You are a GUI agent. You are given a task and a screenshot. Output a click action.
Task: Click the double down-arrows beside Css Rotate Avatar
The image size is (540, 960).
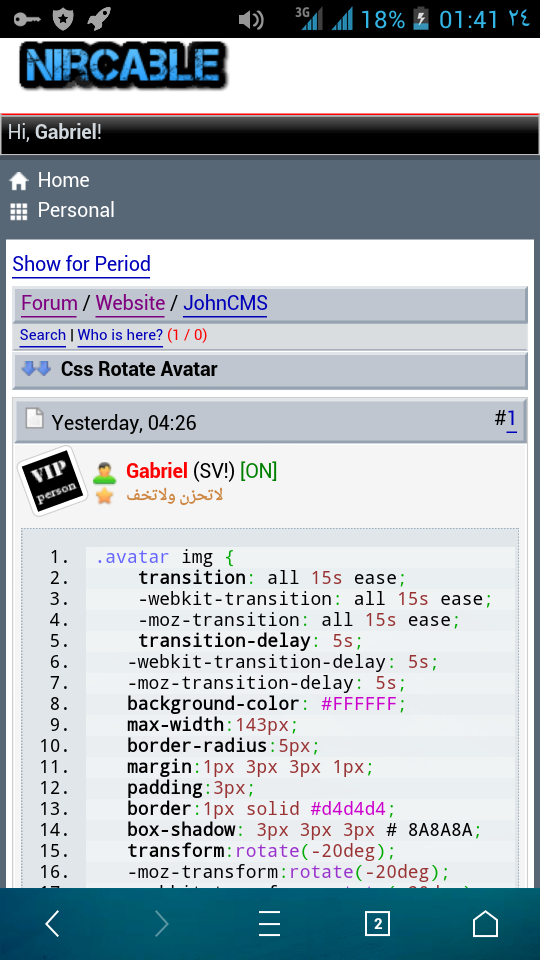(x=36, y=369)
